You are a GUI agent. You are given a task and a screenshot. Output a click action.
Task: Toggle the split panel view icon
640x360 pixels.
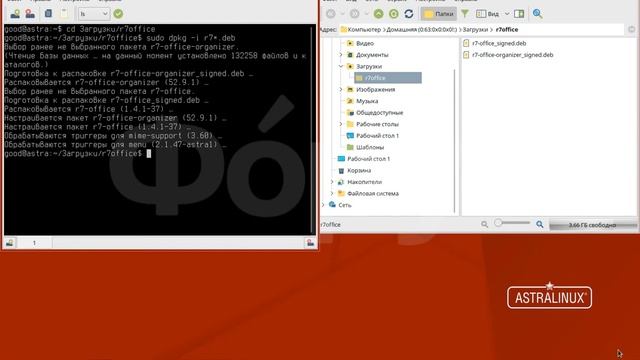click(x=519, y=14)
